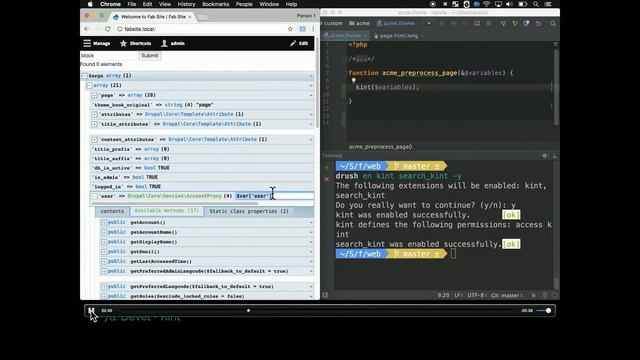The height and width of the screenshot is (360, 640).
Task: Collapse the $args array (1) node
Action: tap(84, 76)
